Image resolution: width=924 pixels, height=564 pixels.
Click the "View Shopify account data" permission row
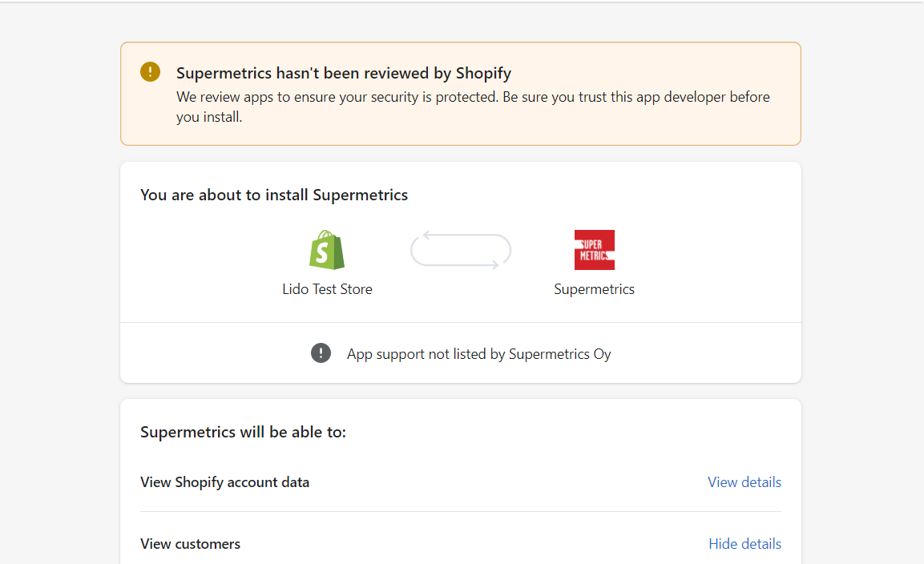click(x=224, y=482)
